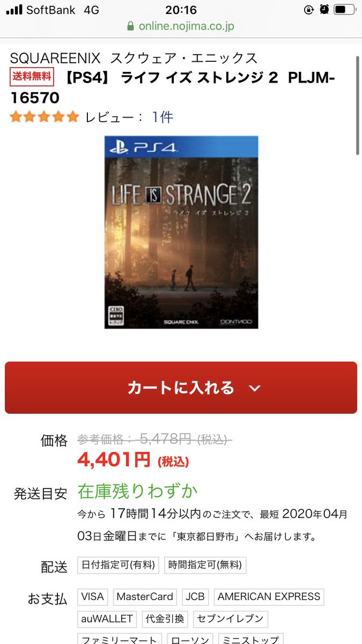Select the 日付指定可(有料) delivery tag

(x=119, y=565)
